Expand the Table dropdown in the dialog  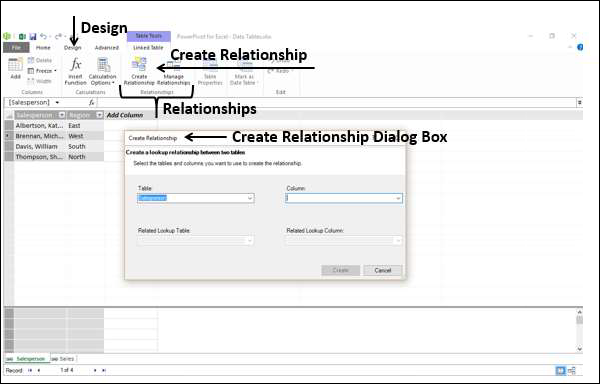[249, 198]
